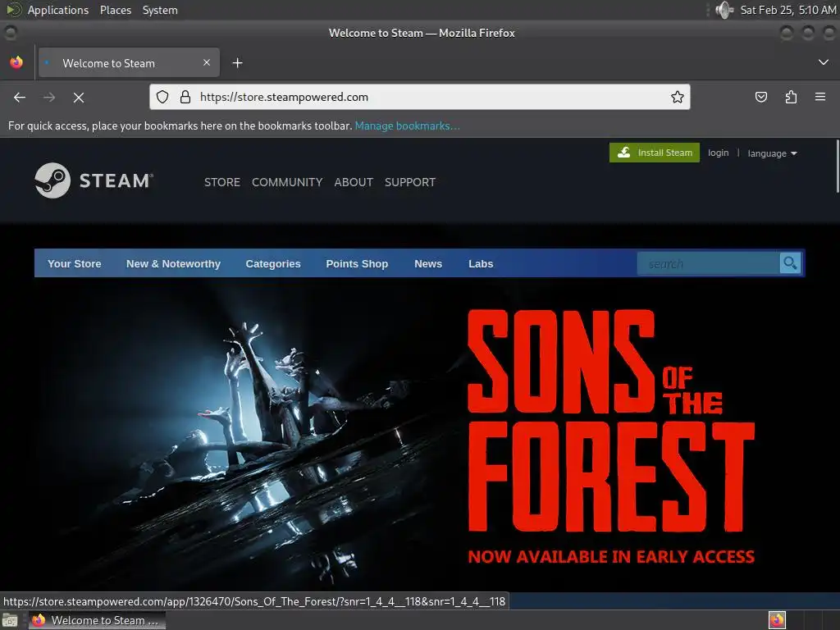Bookmark this page with the star icon
This screenshot has height=630, width=840.
click(677, 97)
